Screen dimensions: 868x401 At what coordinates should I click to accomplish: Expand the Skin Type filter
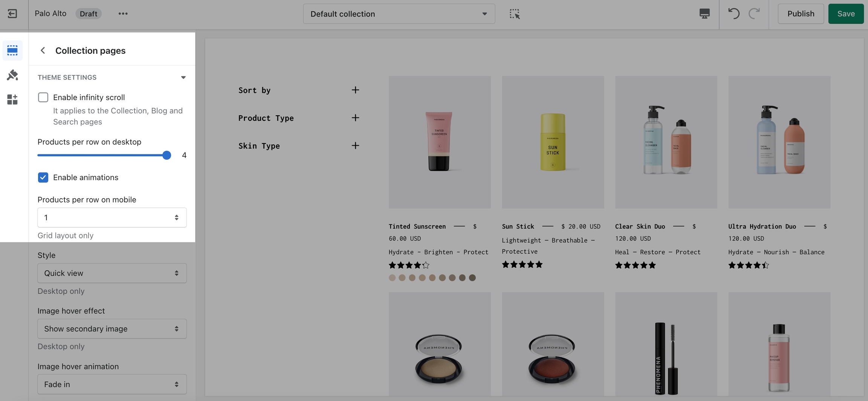point(355,146)
